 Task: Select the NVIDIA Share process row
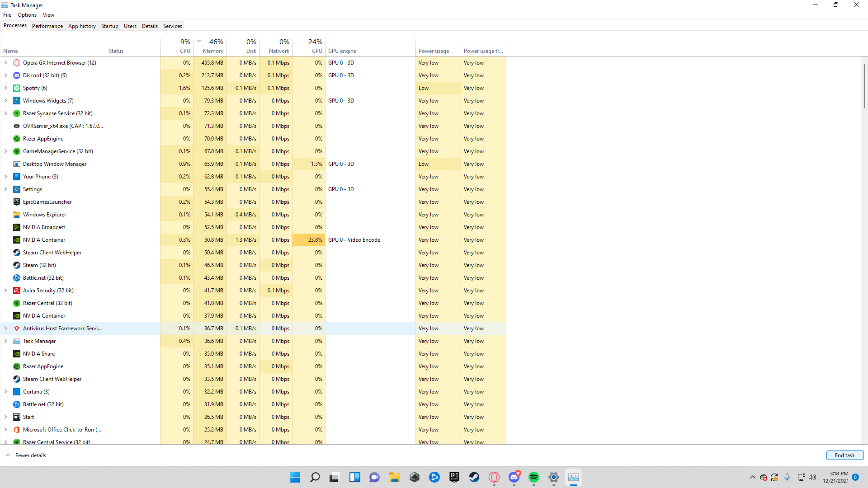253,354
